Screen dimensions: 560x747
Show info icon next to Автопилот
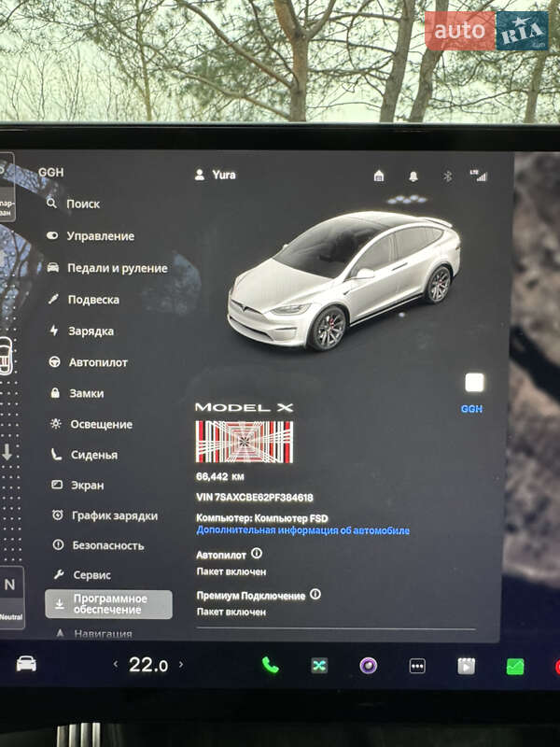257,553
